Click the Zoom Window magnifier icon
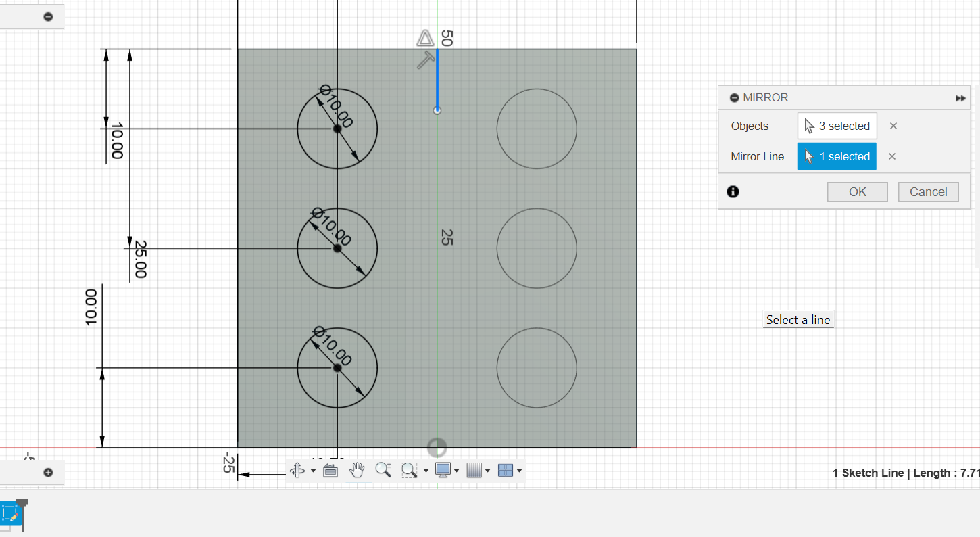980x537 pixels. (x=409, y=470)
